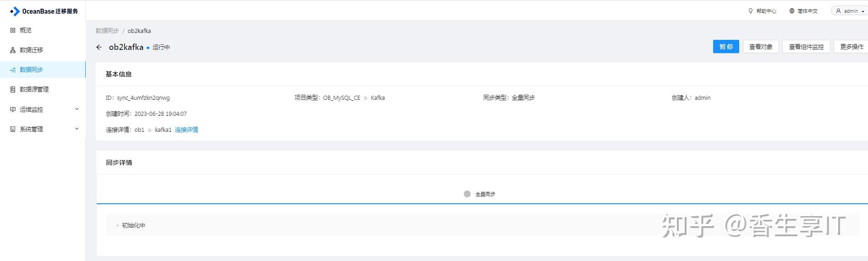Expand the 运维监控 submenu chevron
Screen dimensions: 868x261
point(77,109)
